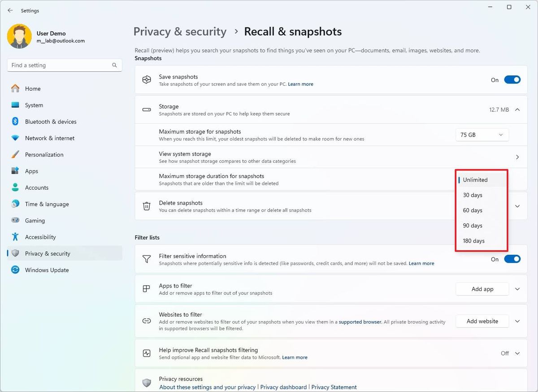Click the Delete snapshots trash can icon
The image size is (538, 392).
pos(147,206)
